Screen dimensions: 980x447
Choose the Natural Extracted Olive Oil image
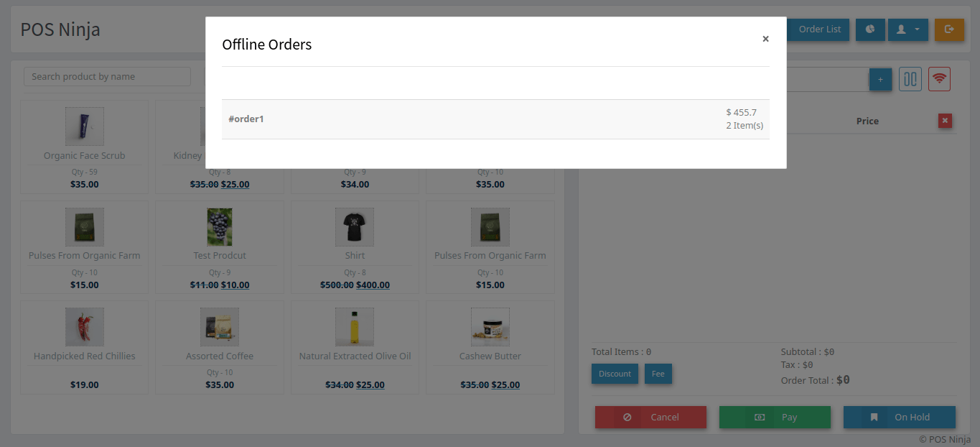355,327
